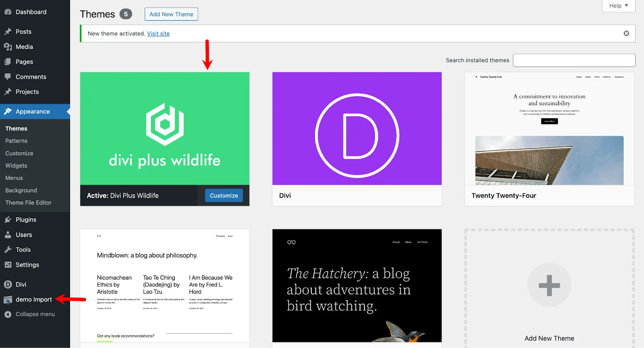This screenshot has width=644, height=348.
Task: Click the Tools wrench icon
Action: [x=8, y=250]
